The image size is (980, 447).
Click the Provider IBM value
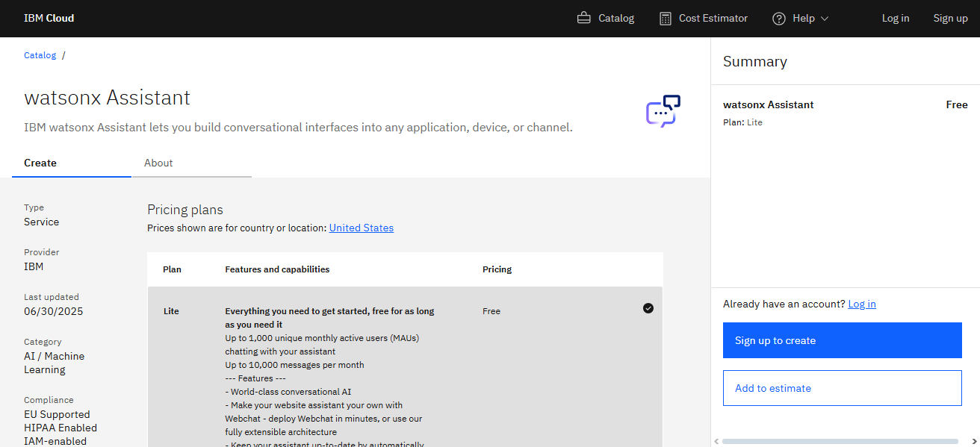(34, 266)
